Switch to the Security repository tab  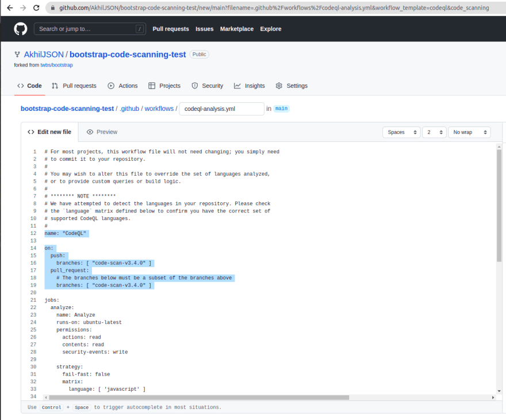tap(207, 86)
